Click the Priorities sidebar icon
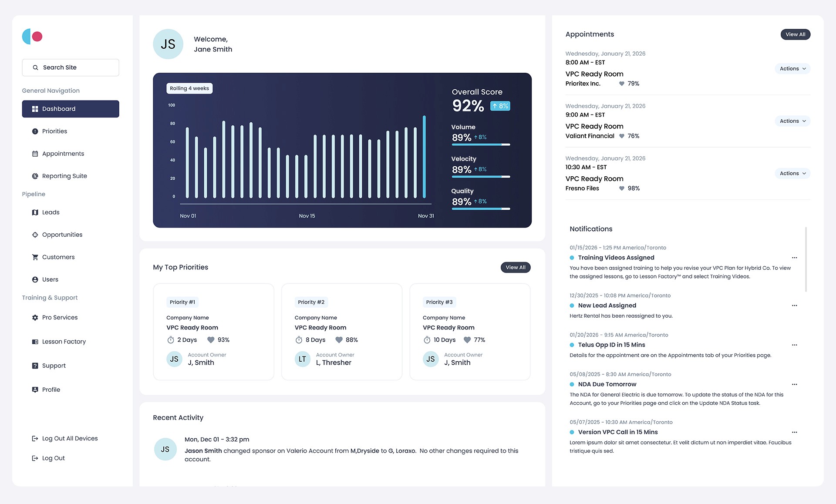This screenshot has height=504, width=836. click(x=35, y=131)
